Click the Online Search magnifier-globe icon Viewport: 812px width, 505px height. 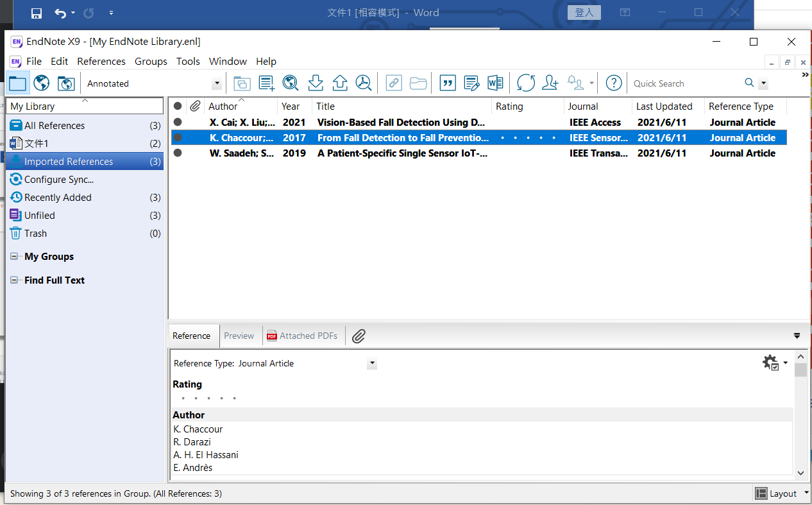pyautogui.click(x=291, y=83)
